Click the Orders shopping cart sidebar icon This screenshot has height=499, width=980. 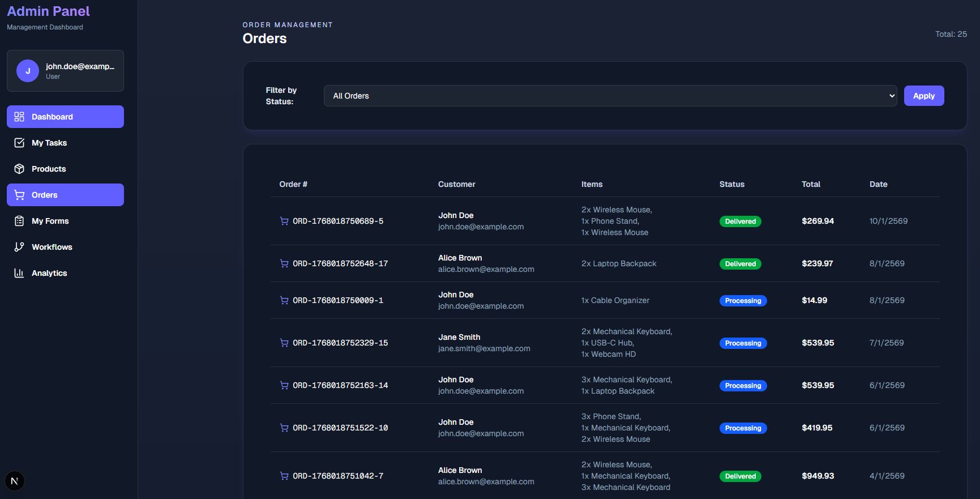coord(19,195)
